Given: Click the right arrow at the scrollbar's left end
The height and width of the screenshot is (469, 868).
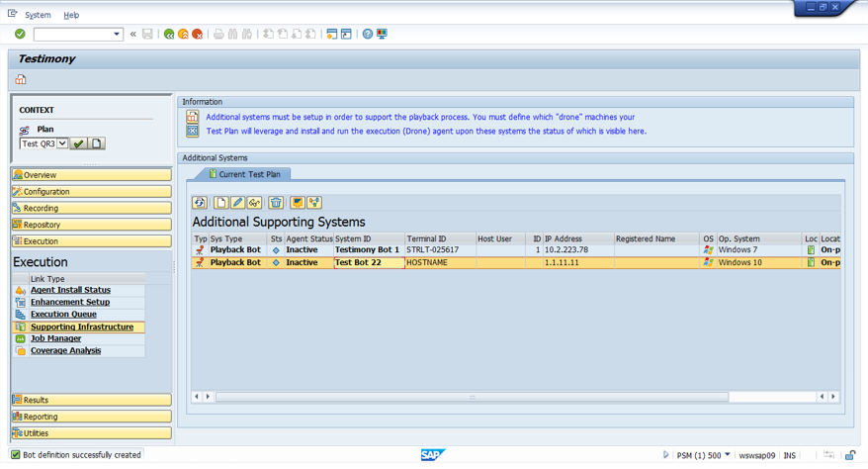Looking at the screenshot, I should (209, 397).
